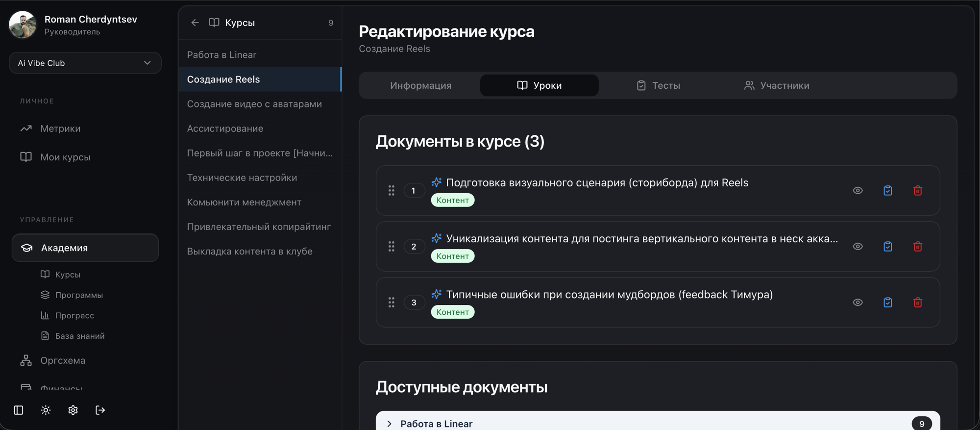Screen dimensions: 980x430
Task: Delete Подготовка визуального сценария with the trash icon
Action: 918,190
